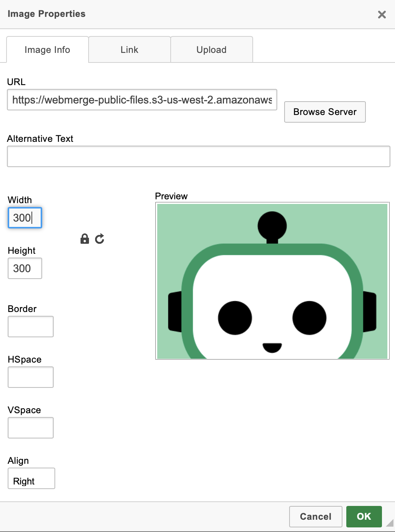Select the VSpace input field
Screen dimensions: 395x532
pyautogui.click(x=31, y=428)
